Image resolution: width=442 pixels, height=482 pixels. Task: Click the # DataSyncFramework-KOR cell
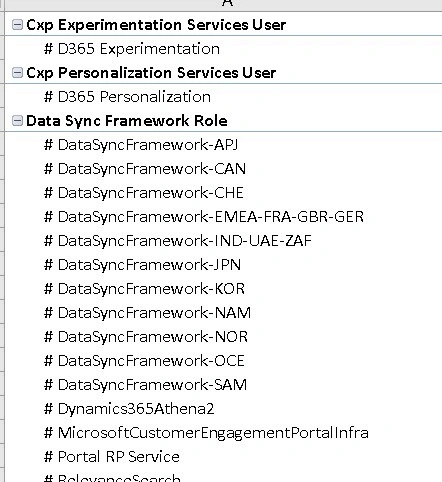223,288
